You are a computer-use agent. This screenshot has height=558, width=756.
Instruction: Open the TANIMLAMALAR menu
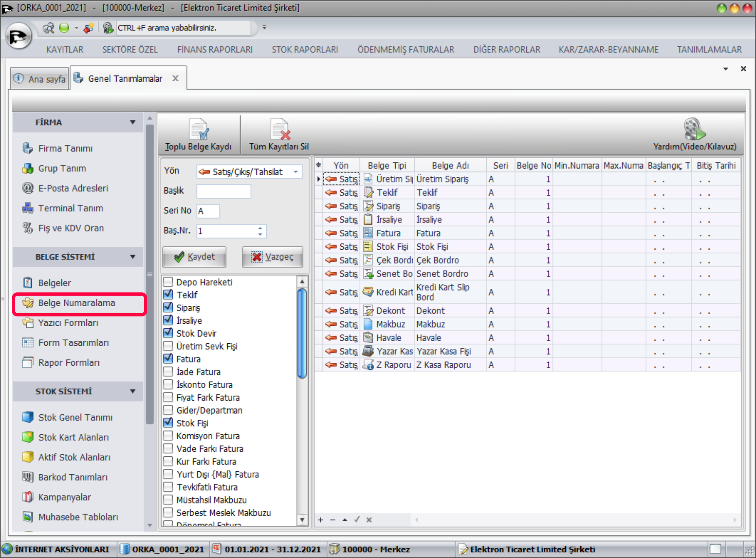[x=709, y=50]
